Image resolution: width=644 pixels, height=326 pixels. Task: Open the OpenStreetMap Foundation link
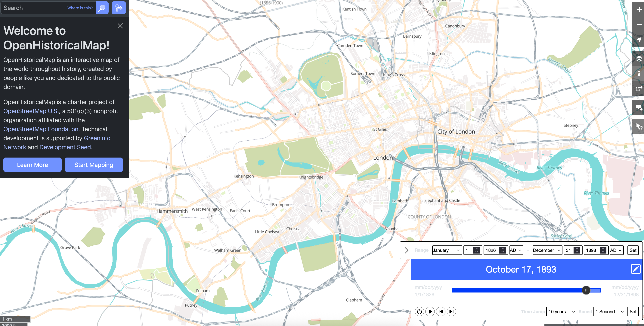pyautogui.click(x=41, y=129)
